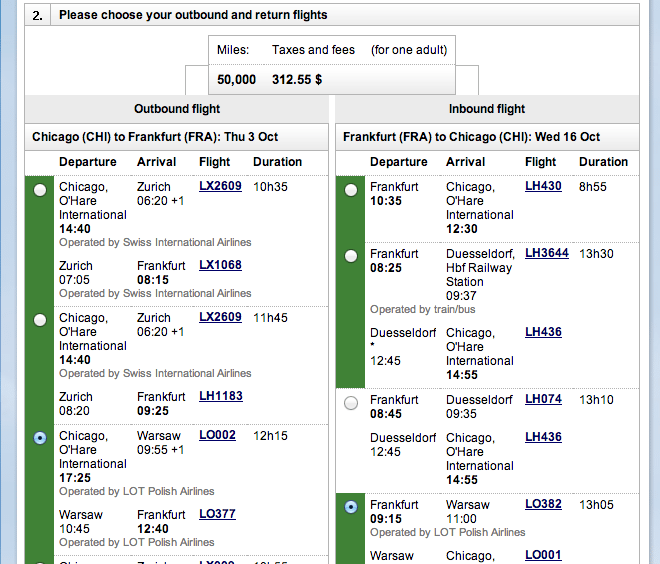This screenshot has height=564, width=660.
Task: Open the LH3644 flight link
Action: [x=547, y=253]
